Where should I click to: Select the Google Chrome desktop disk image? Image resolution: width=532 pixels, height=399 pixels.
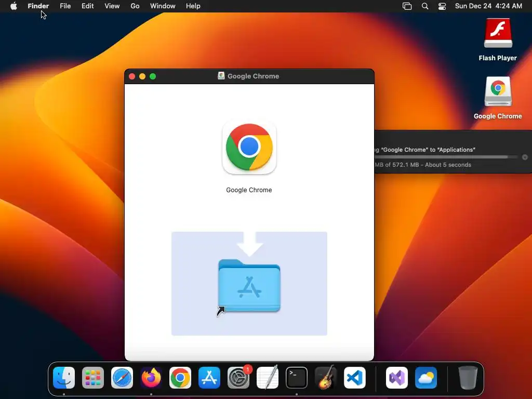tap(498, 91)
